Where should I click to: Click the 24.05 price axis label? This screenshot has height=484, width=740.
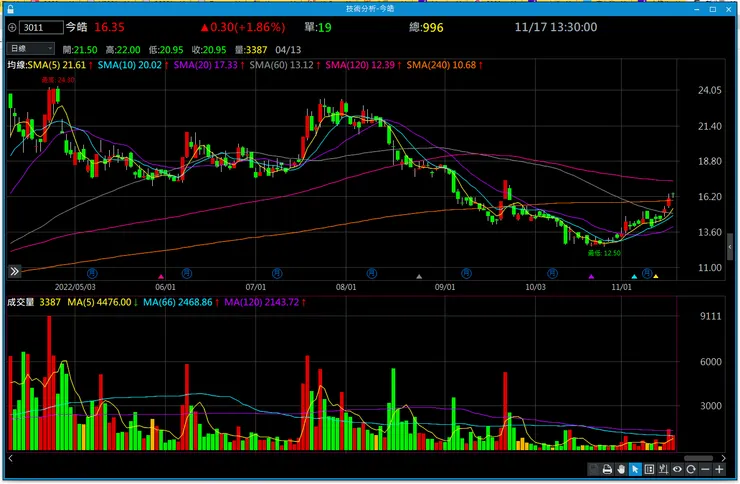point(709,90)
